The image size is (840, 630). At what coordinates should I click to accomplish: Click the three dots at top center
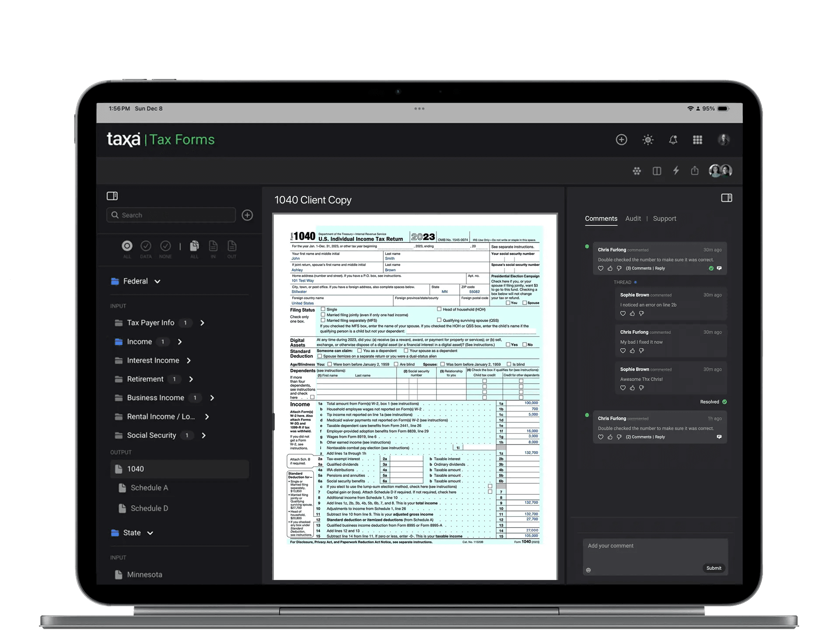point(419,108)
